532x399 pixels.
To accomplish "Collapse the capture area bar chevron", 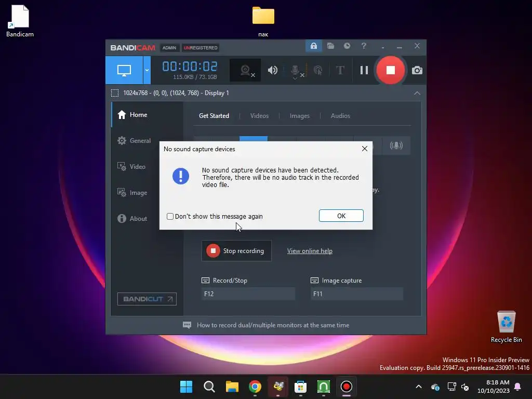I will 417,93.
